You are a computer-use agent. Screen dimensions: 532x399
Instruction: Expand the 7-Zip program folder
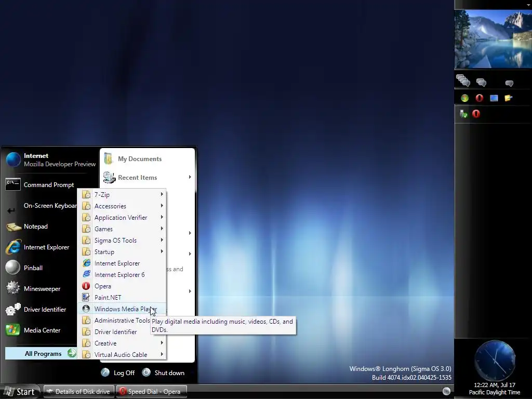click(122, 195)
